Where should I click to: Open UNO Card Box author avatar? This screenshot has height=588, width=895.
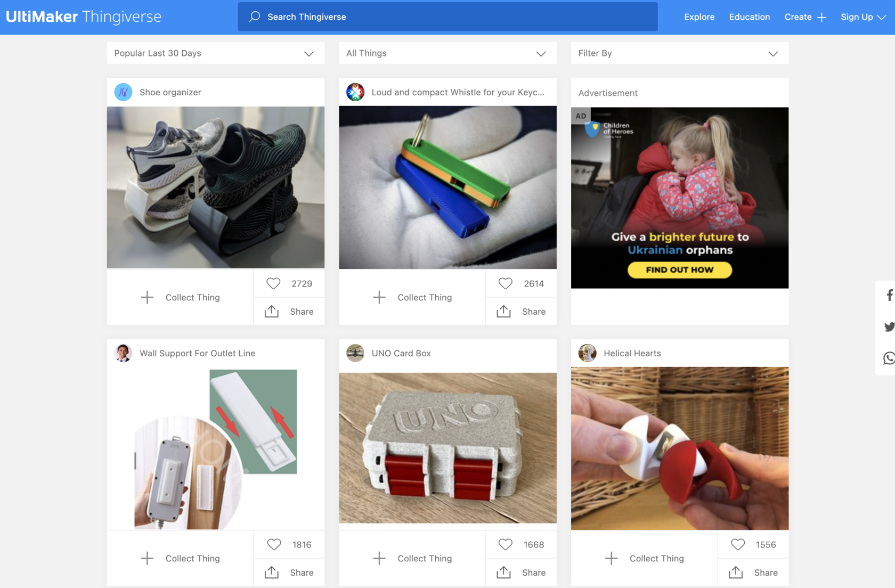355,353
